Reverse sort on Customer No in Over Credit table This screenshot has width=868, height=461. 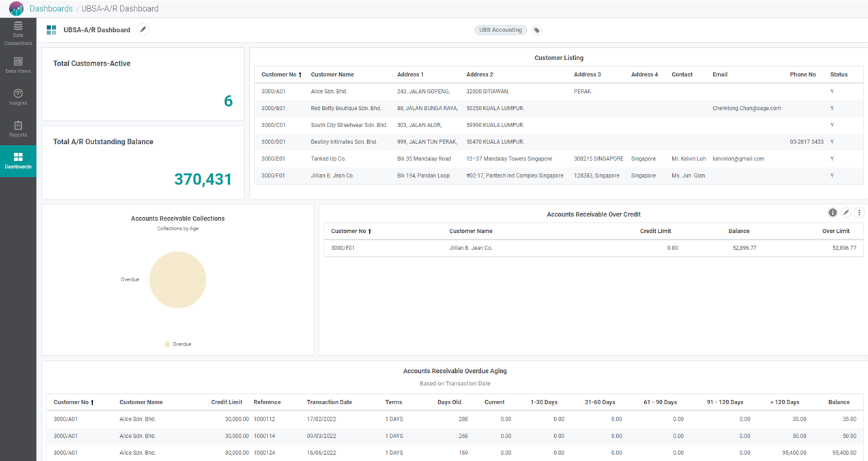tap(350, 231)
